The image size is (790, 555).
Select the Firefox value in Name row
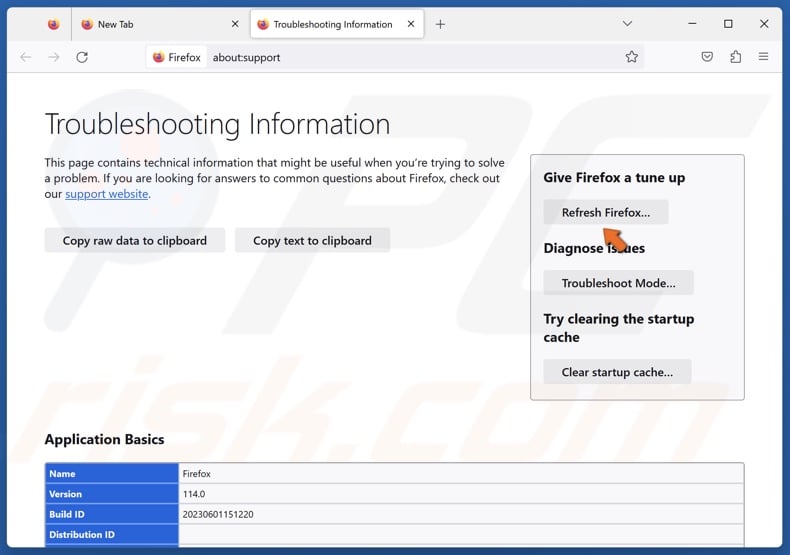point(196,473)
